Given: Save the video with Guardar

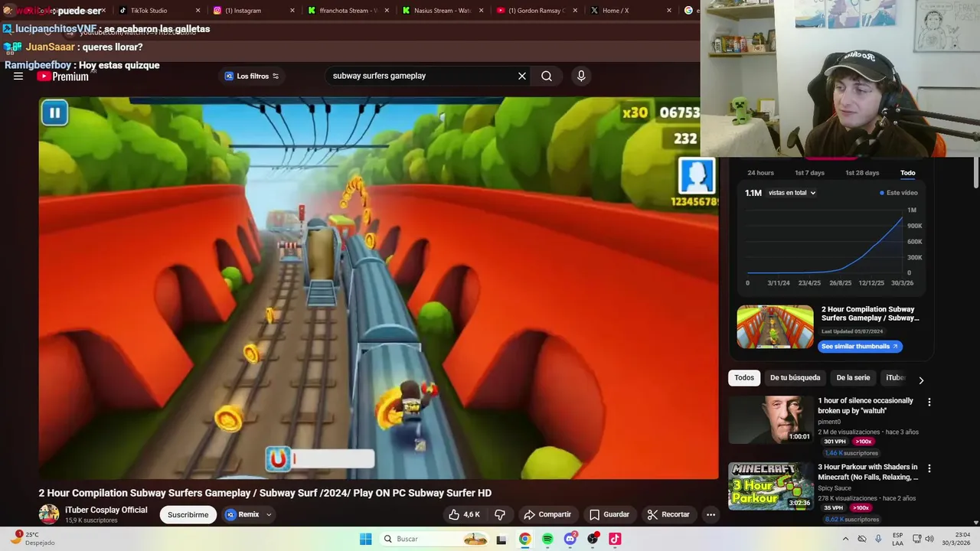Looking at the screenshot, I should 609,514.
